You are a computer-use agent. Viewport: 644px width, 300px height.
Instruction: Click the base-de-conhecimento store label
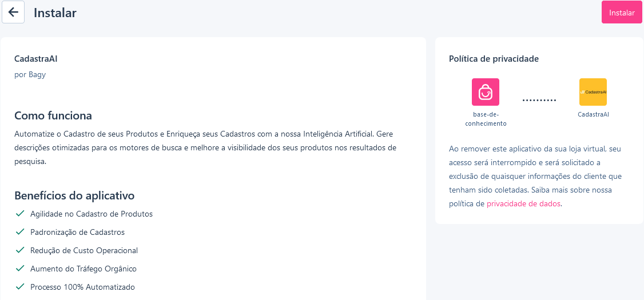pos(486,119)
